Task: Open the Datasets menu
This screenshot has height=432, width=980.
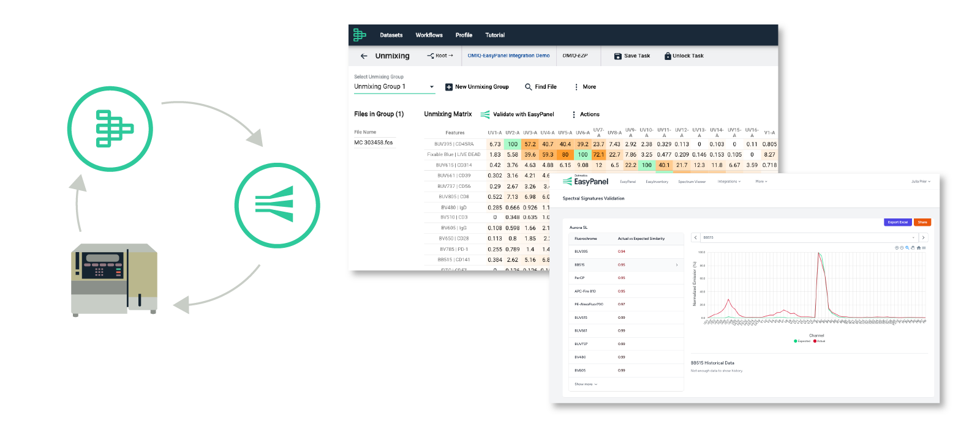Action: [x=391, y=35]
